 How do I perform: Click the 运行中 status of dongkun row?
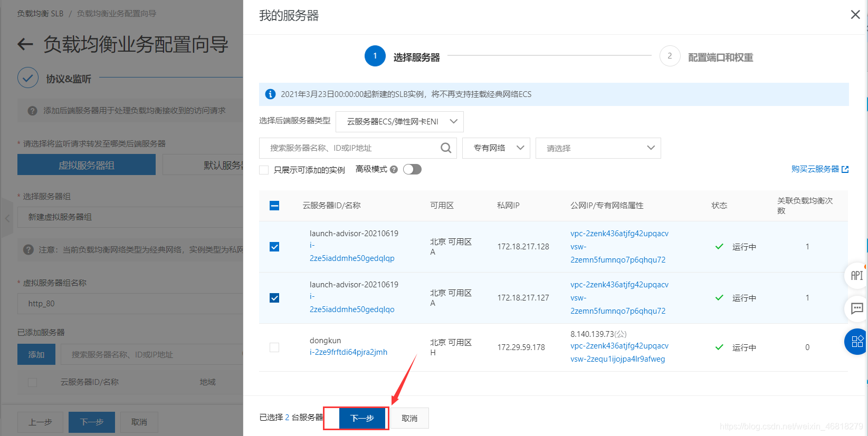(x=744, y=347)
